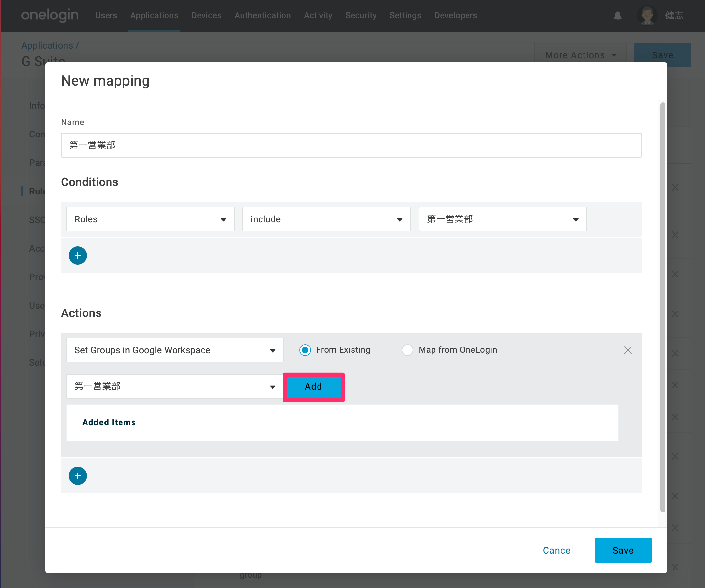
Task: Open the Developers menu
Action: 456,16
